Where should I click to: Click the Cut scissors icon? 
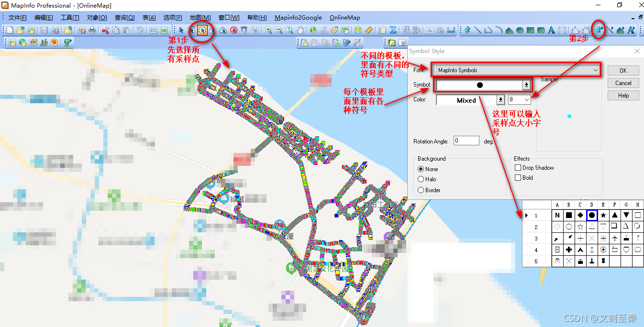click(105, 30)
